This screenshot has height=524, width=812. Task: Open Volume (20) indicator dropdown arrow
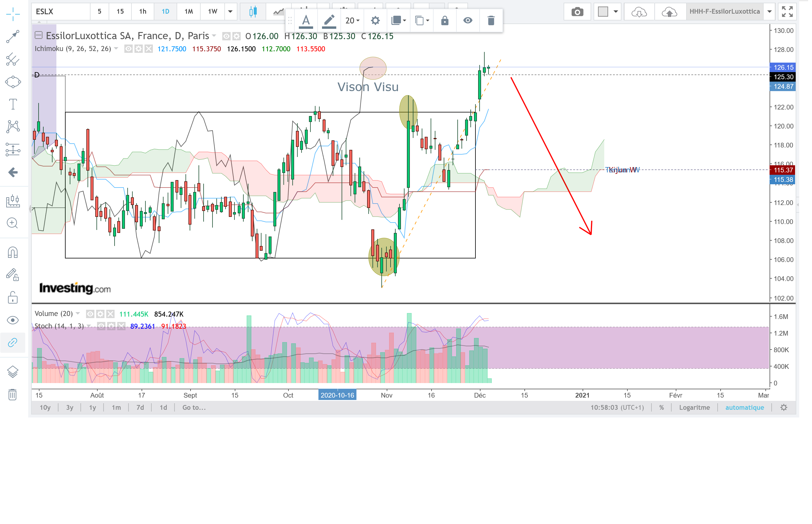[77, 313]
